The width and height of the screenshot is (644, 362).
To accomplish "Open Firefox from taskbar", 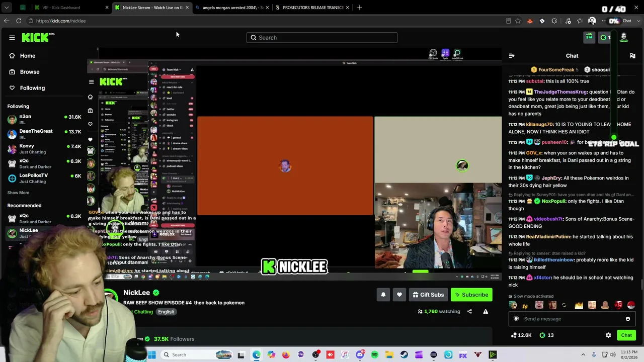I will tap(286, 355).
